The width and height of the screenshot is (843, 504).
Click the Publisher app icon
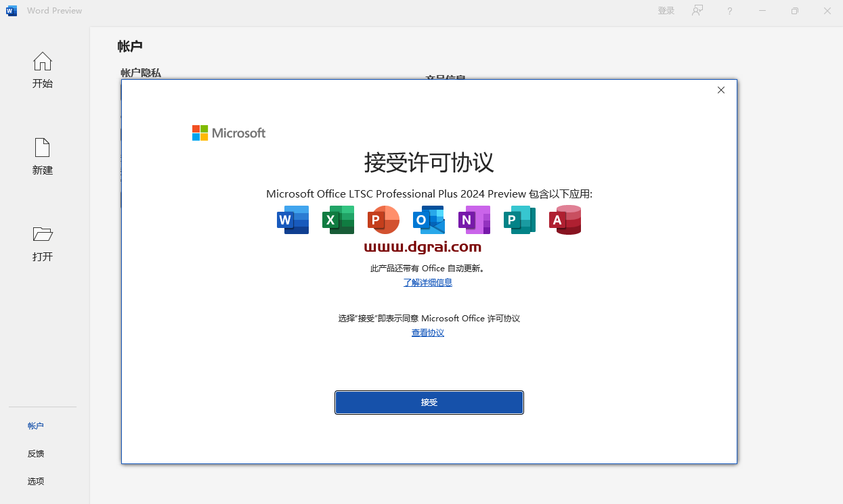point(519,220)
